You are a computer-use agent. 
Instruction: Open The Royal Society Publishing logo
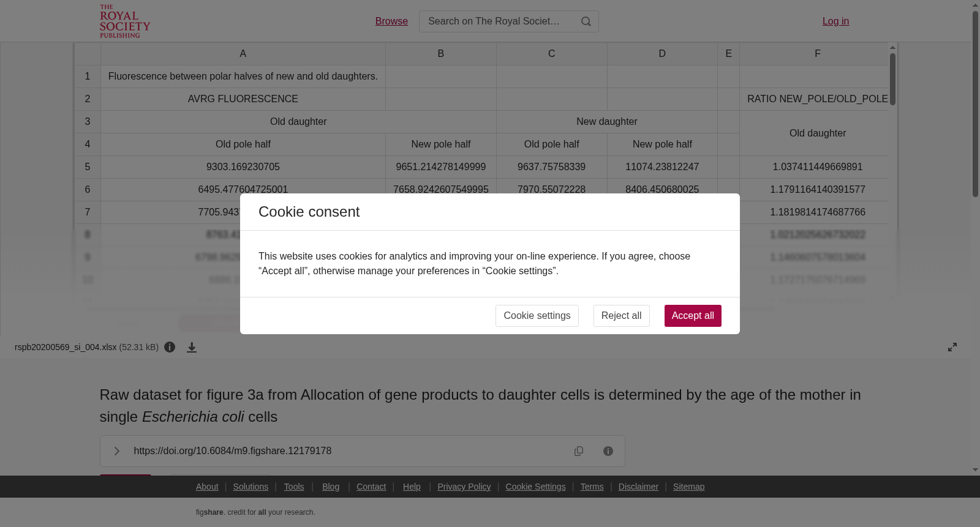coord(125,21)
